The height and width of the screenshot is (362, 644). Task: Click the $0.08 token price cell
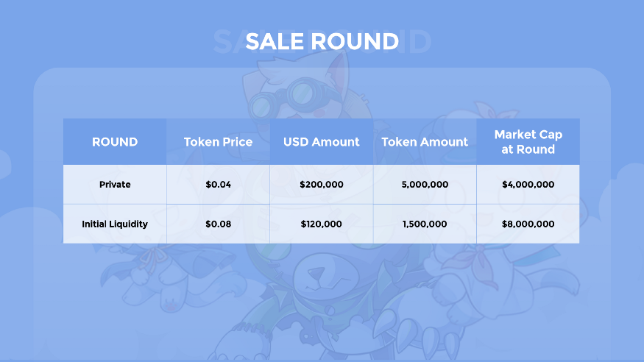[218, 224]
